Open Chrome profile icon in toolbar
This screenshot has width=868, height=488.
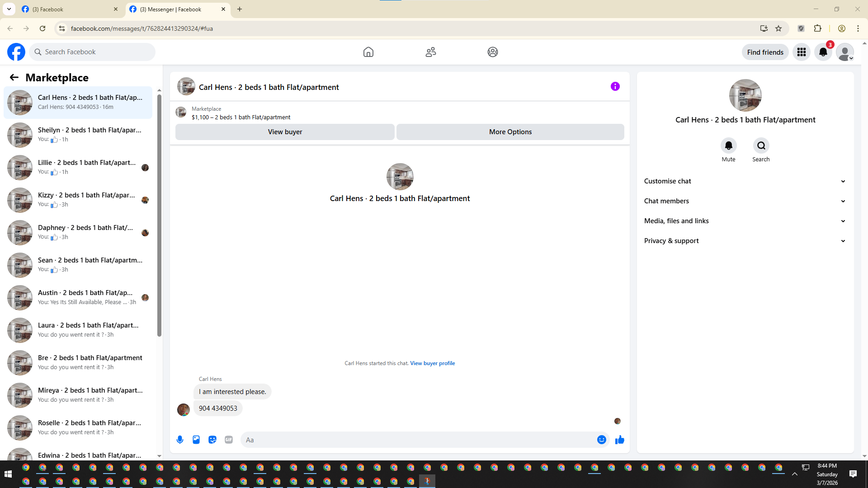coord(842,28)
